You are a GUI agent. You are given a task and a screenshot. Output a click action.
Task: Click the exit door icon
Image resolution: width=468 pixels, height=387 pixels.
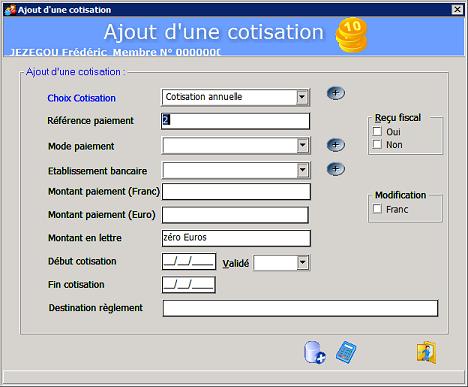[426, 353]
